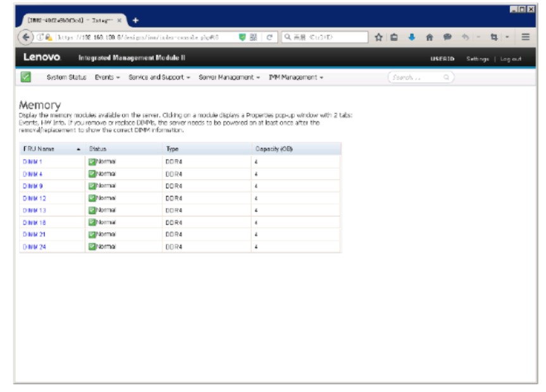Click the Normal status icon for DIMM 13
This screenshot has width=546, height=392.
[92, 211]
